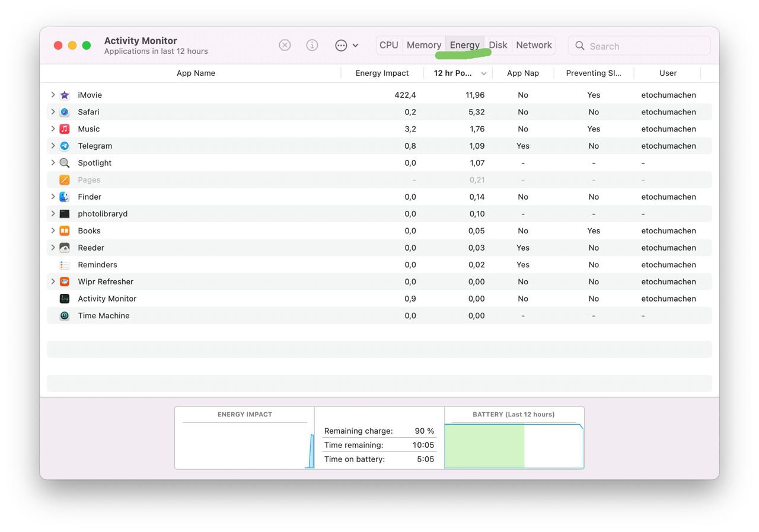Expand the photolibraryd process row
The image size is (759, 532).
(x=53, y=214)
